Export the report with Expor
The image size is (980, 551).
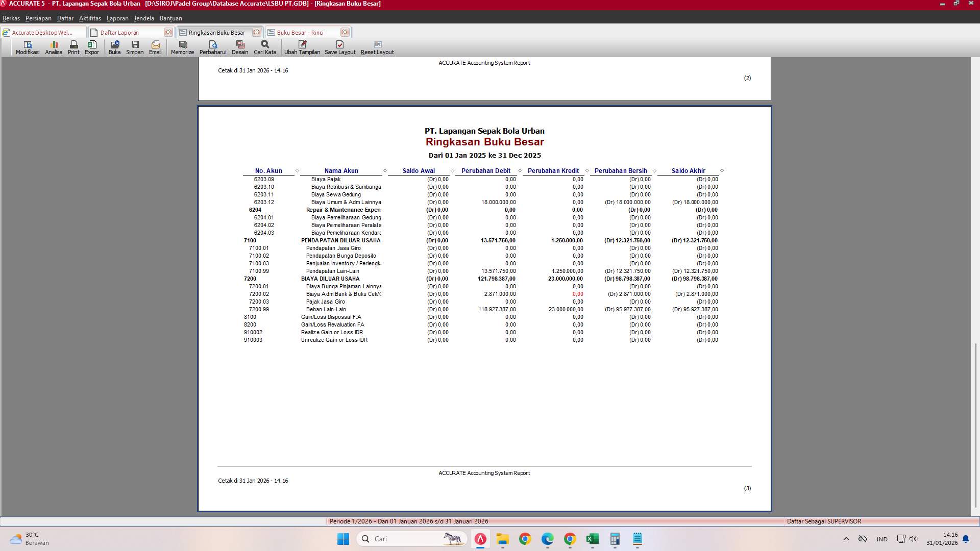(92, 47)
